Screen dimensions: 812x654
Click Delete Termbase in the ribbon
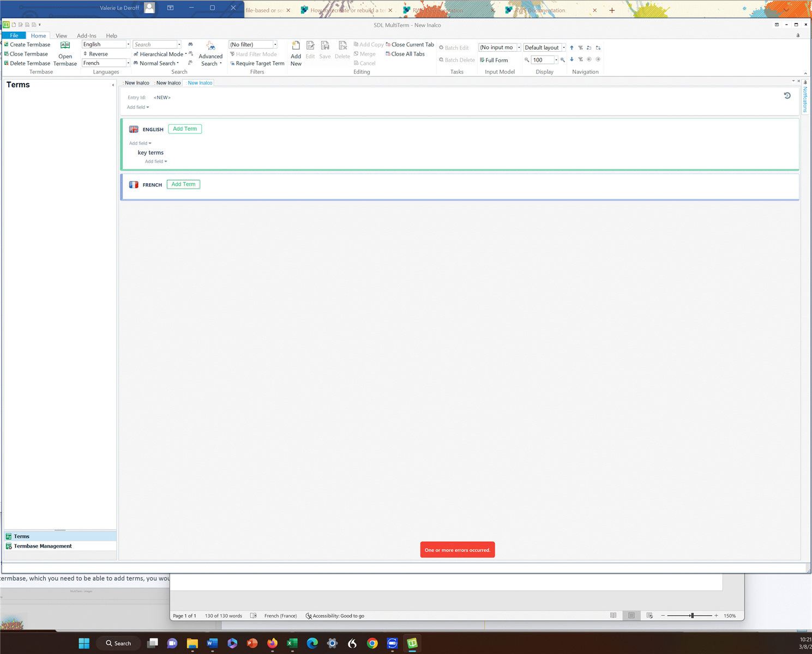27,63
